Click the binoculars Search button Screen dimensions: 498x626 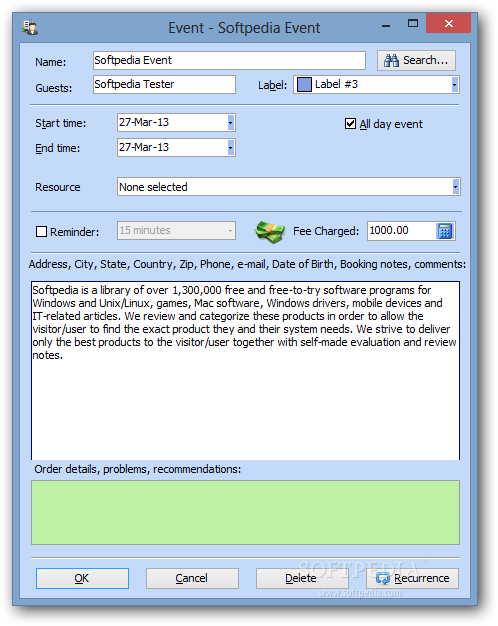click(416, 61)
